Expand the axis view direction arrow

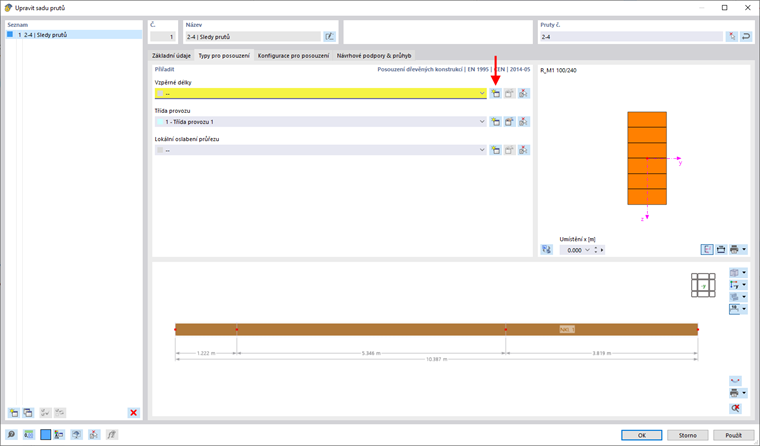point(744,285)
